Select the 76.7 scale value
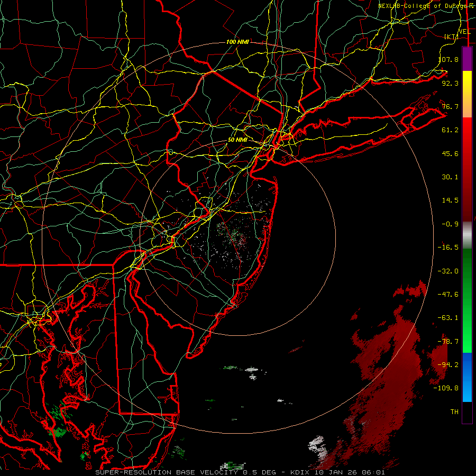476x476 pixels. coord(450,106)
